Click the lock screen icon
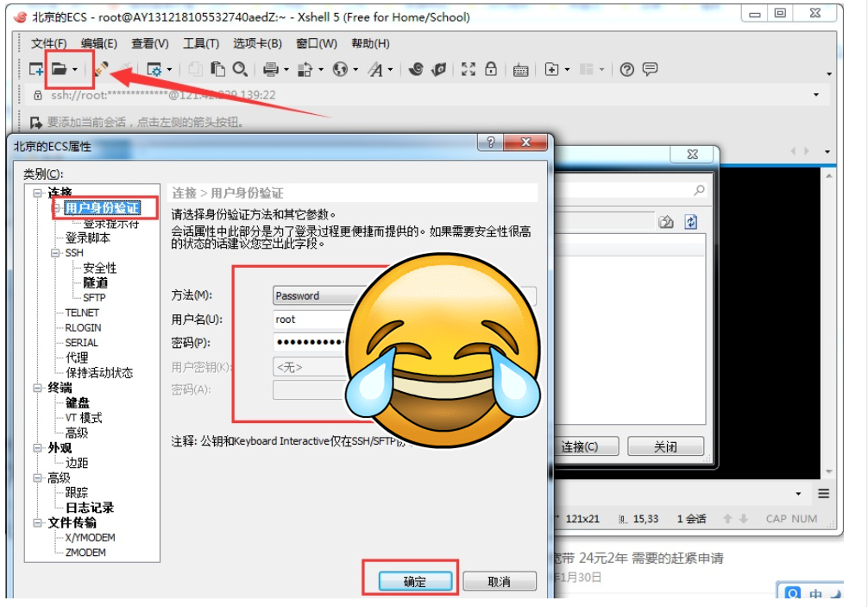The image size is (868, 607). 492,69
